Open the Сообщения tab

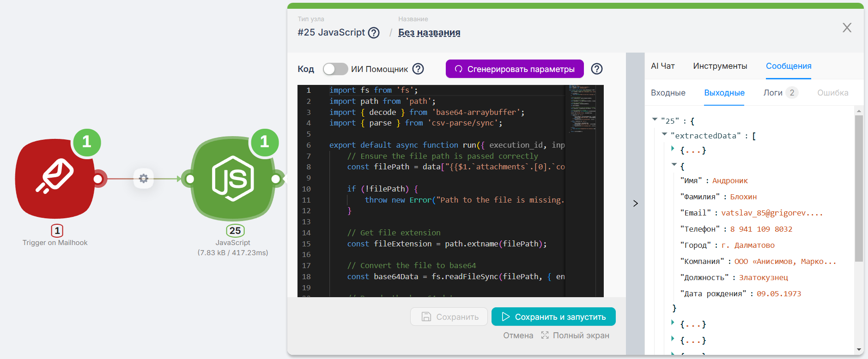[x=788, y=66]
